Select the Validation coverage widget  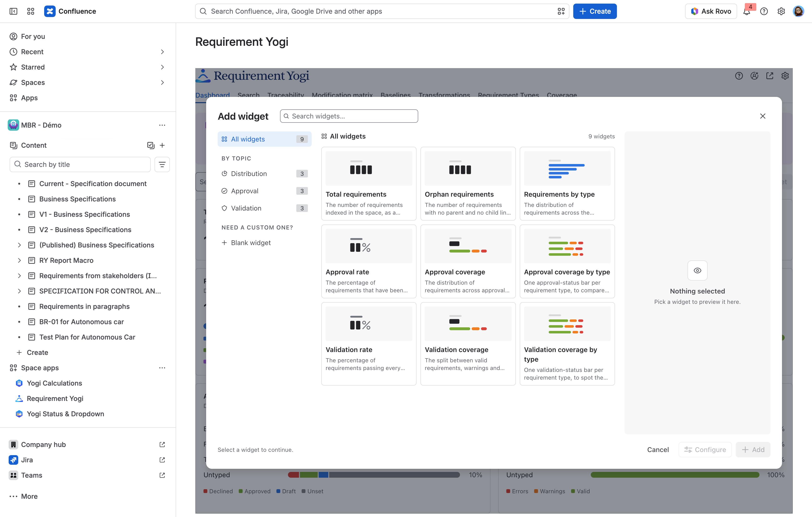468,344
